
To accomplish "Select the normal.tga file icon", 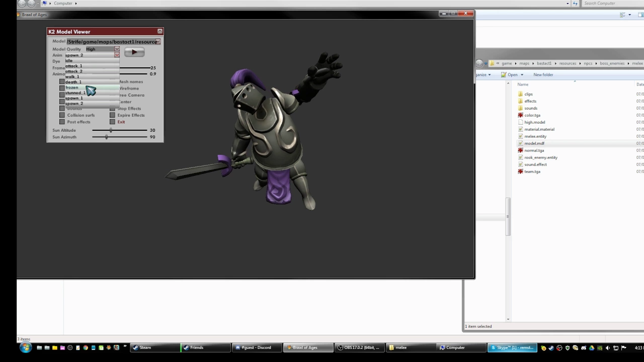I will click(x=521, y=150).
